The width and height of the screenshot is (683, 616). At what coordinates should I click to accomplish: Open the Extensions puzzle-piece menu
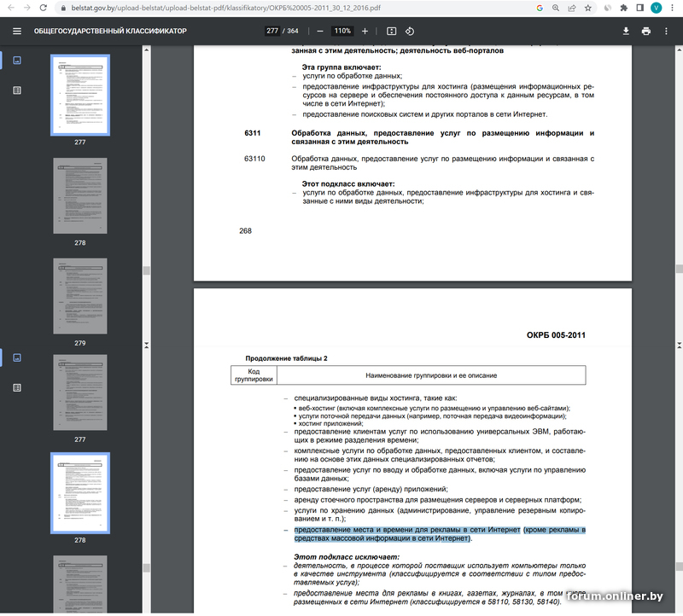point(624,8)
